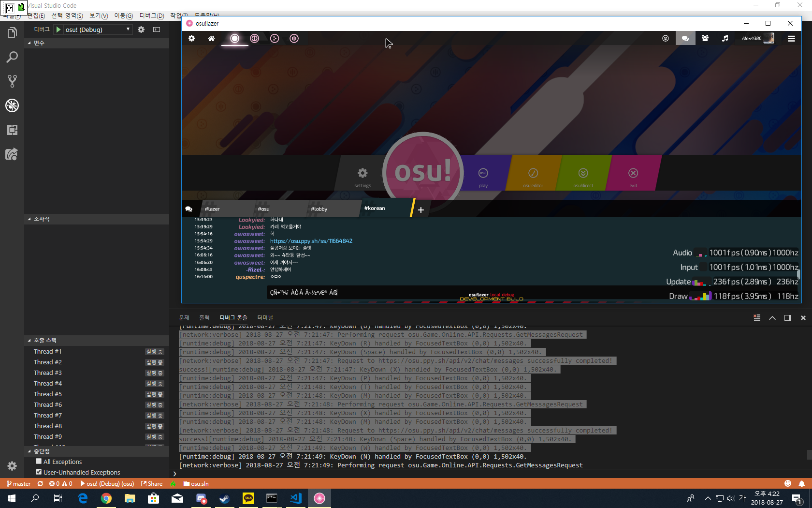
Task: Click the feedback smiley in status bar
Action: pyautogui.click(x=788, y=484)
